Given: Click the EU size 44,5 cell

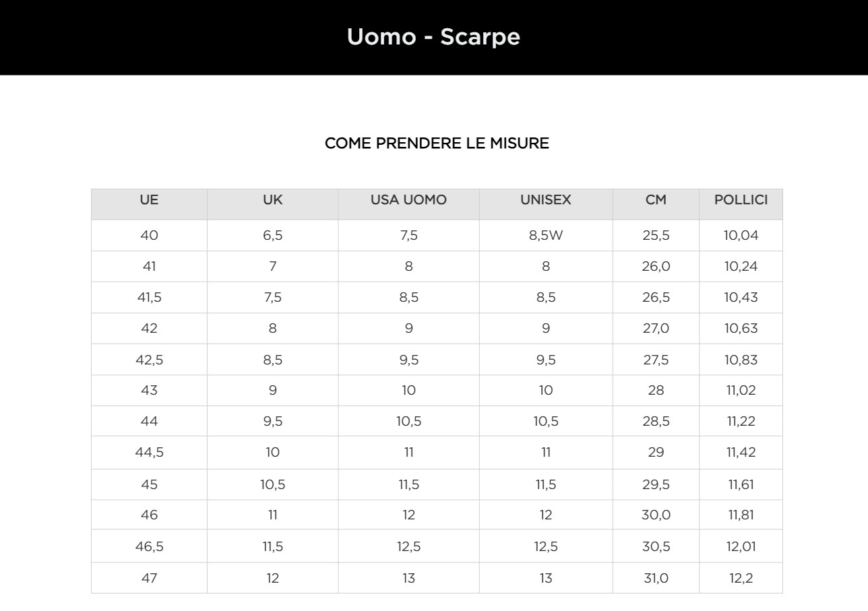Looking at the screenshot, I should 149,452.
